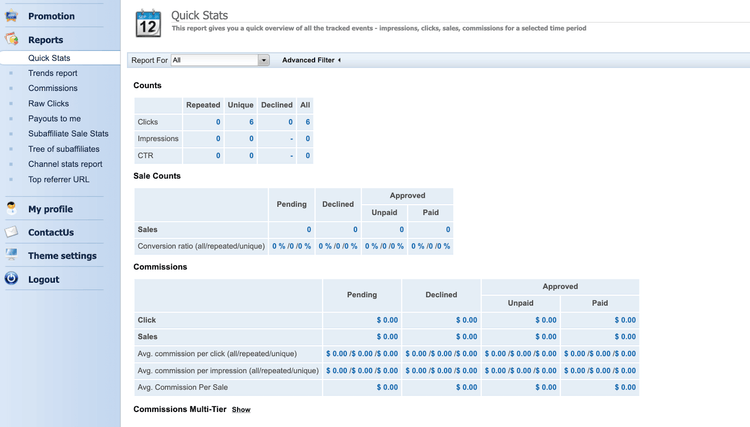Click the My profile person icon

[12, 209]
